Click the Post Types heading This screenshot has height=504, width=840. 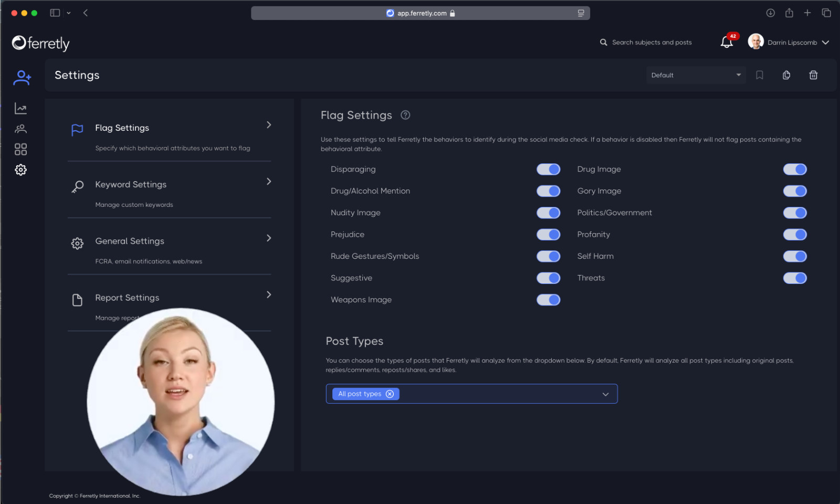354,341
